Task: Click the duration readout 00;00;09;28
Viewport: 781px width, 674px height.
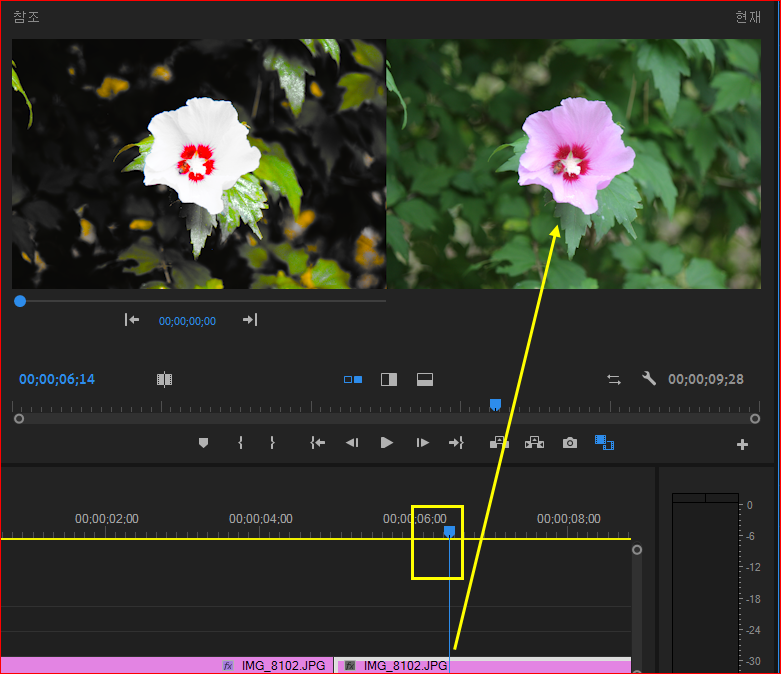Action: point(706,380)
